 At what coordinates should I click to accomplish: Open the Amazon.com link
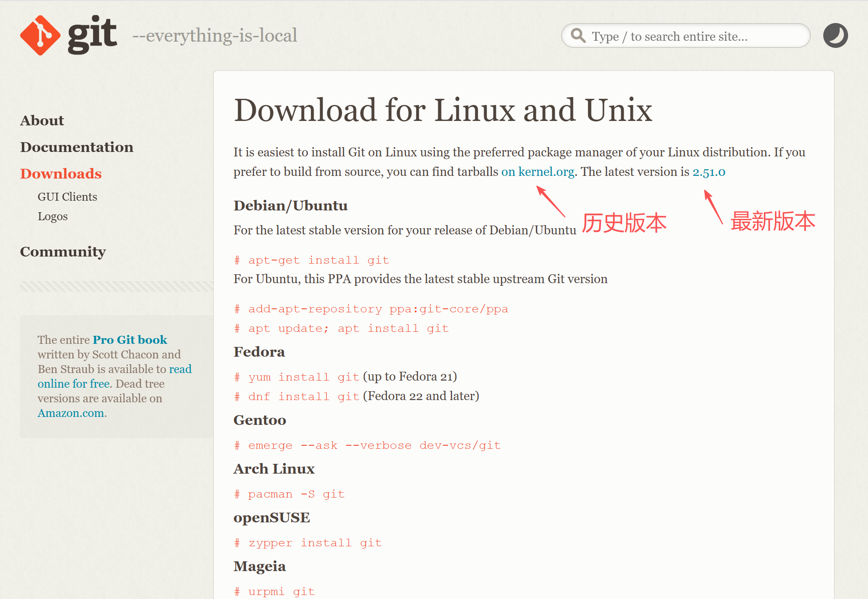pos(71,413)
